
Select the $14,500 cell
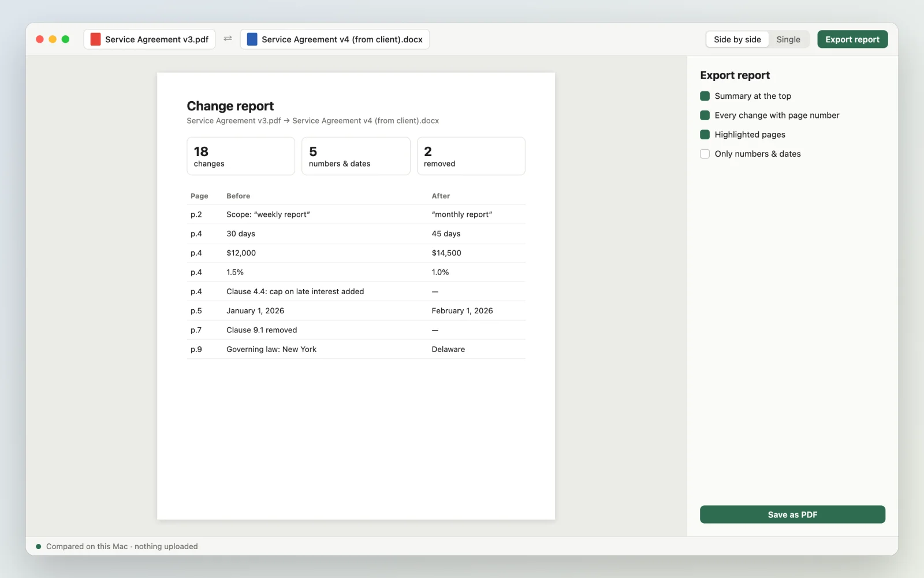pyautogui.click(x=446, y=253)
